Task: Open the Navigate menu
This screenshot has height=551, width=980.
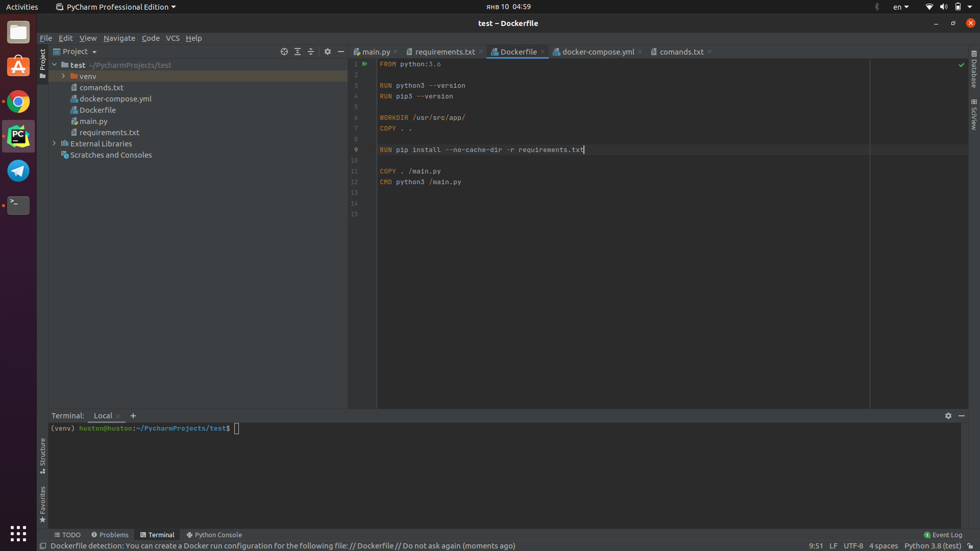Action: click(119, 38)
